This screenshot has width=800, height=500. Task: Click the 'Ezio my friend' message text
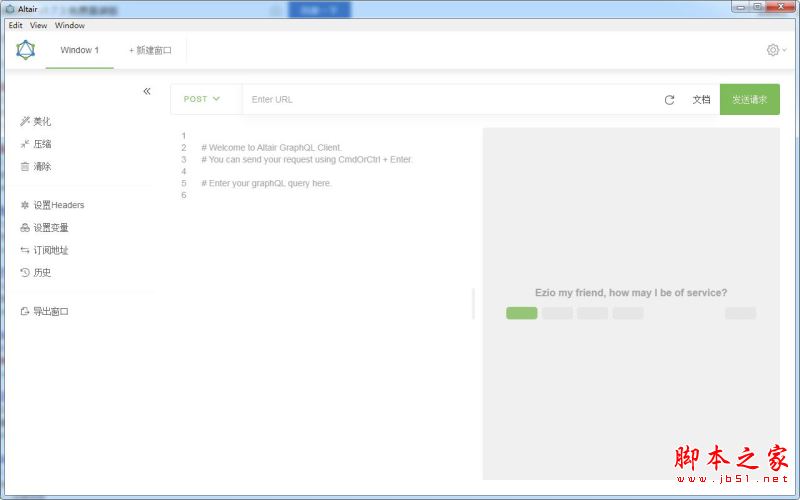[x=631, y=292]
